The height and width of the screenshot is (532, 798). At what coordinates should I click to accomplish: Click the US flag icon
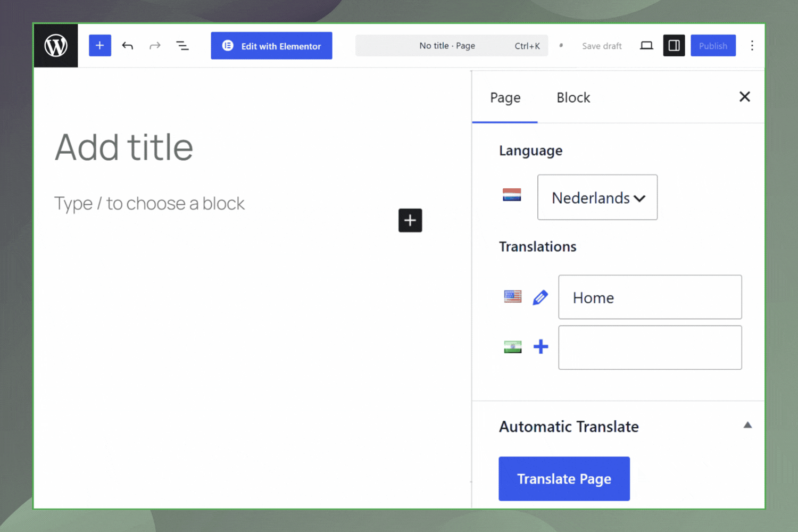[x=513, y=296]
